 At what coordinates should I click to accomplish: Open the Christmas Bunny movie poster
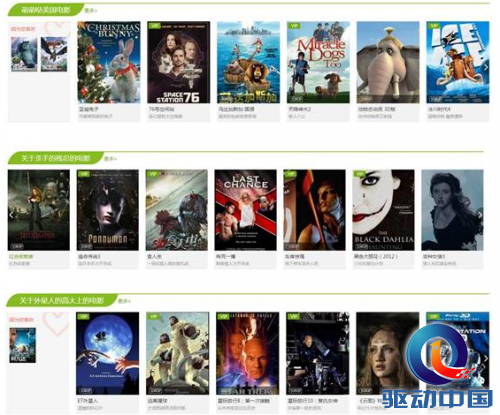coord(109,62)
